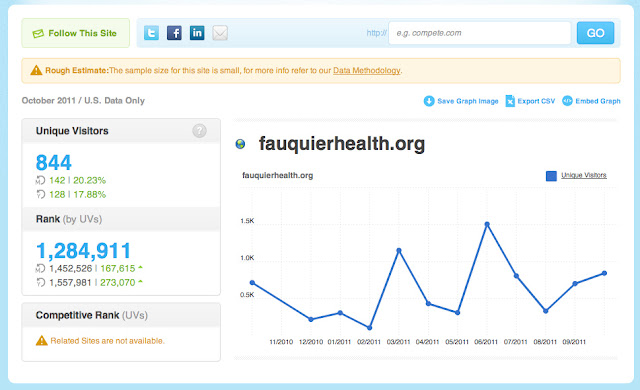Share the site on Facebook
Screen dimensions: 640x390
tap(174, 33)
